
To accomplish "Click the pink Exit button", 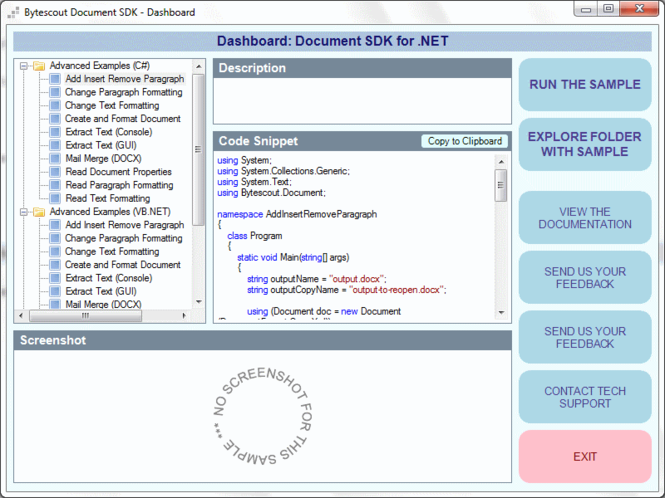I will point(585,456).
